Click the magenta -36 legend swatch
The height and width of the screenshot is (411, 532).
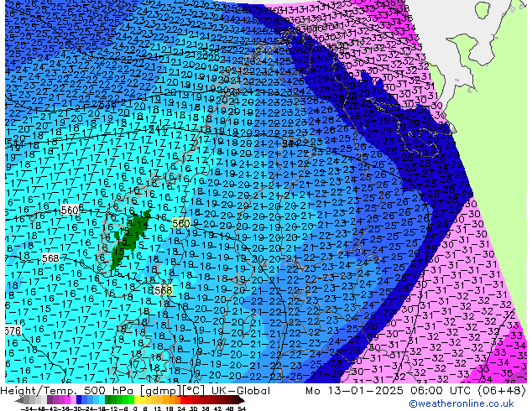(67, 399)
